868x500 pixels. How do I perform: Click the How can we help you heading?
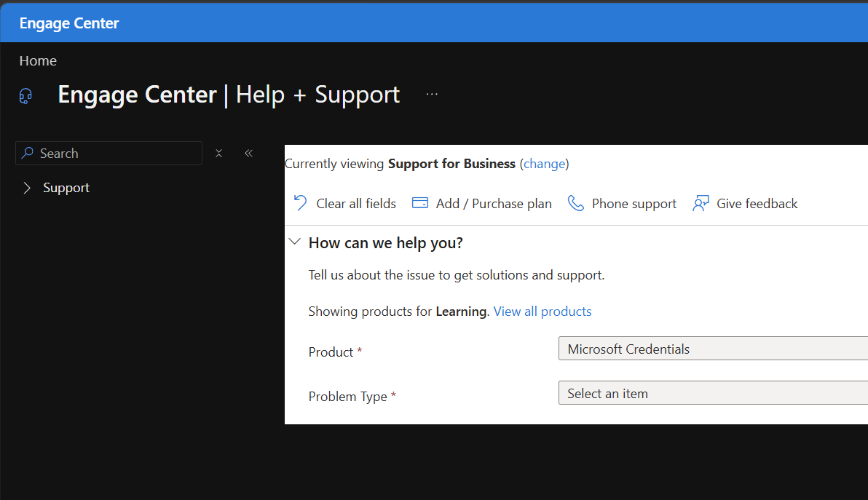tap(386, 243)
